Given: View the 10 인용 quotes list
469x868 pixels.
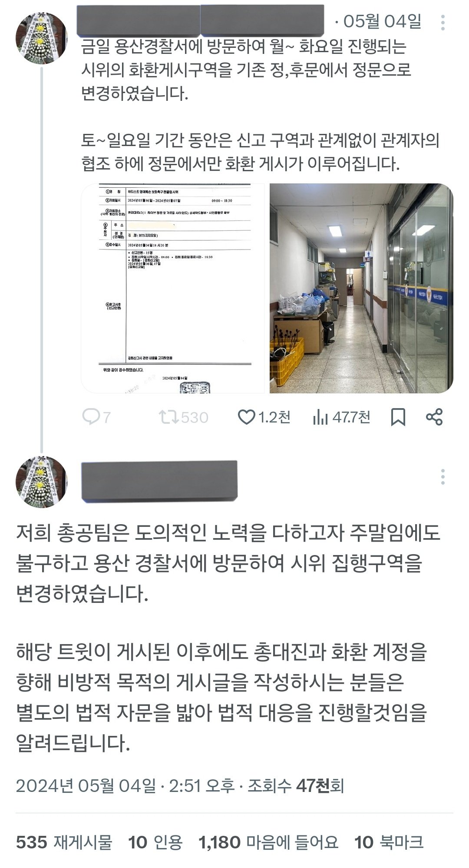Looking at the screenshot, I should (155, 842).
